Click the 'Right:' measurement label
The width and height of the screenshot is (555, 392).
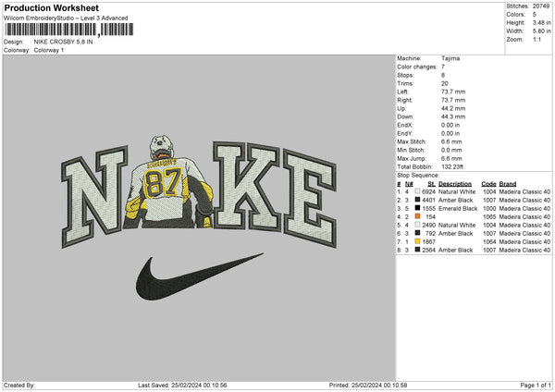pyautogui.click(x=404, y=100)
